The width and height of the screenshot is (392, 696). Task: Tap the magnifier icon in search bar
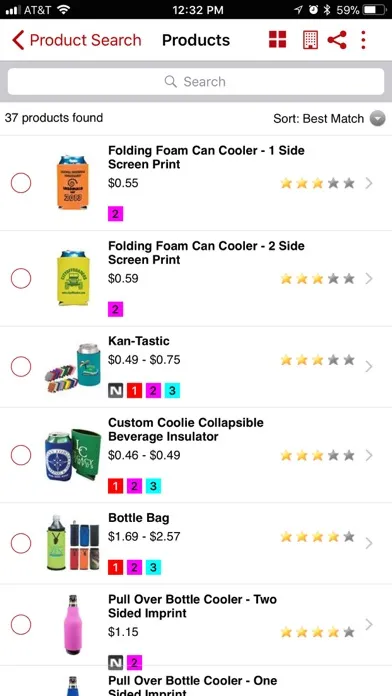(x=170, y=81)
